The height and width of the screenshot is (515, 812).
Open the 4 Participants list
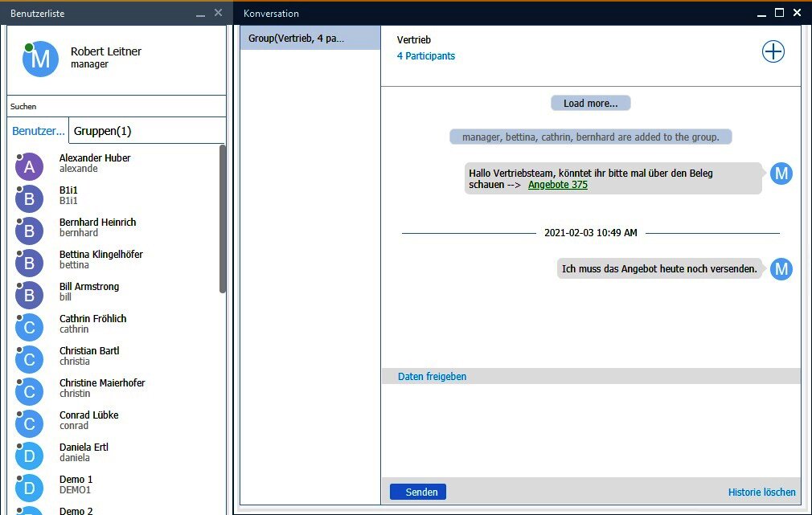click(425, 56)
